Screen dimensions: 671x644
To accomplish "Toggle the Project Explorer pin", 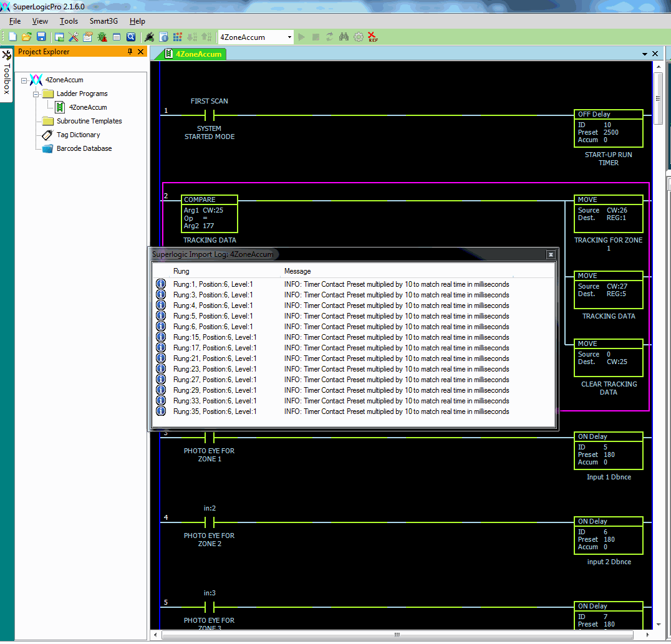I will point(130,52).
